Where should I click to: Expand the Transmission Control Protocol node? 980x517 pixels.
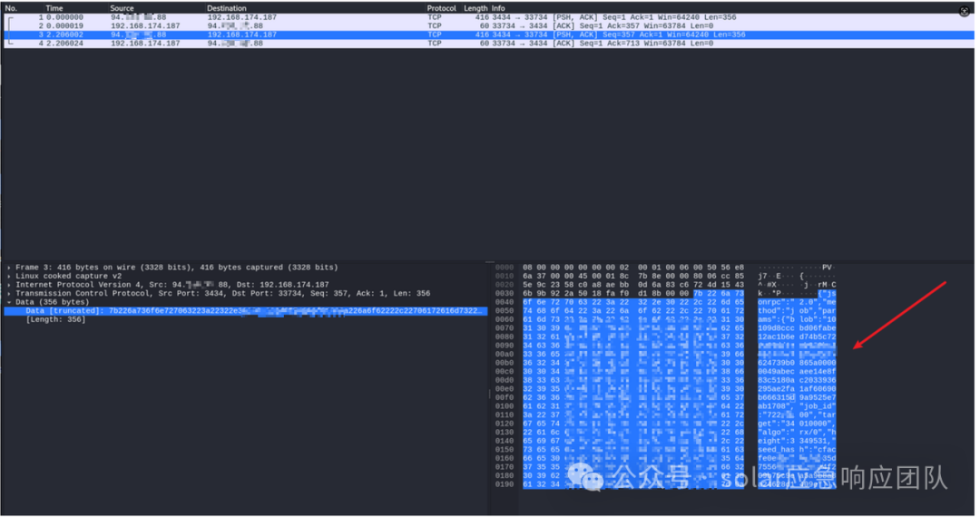tap(9, 294)
